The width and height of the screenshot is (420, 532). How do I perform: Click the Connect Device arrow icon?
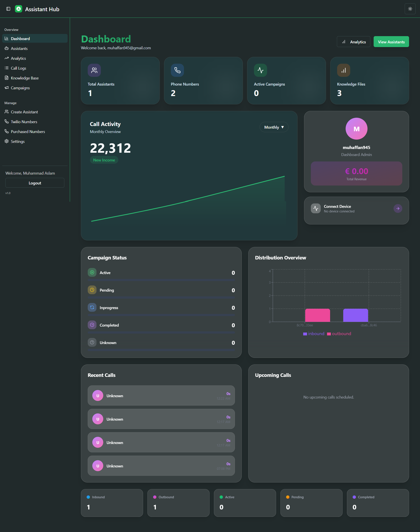(x=398, y=208)
